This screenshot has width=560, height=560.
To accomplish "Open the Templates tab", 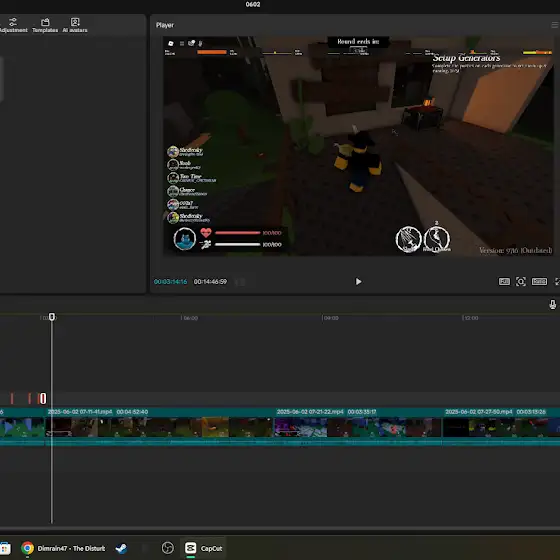I will click(x=45, y=26).
